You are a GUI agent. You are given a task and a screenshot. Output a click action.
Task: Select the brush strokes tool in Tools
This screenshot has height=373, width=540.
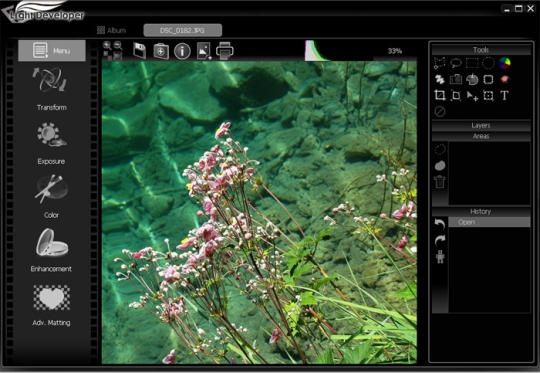tap(439, 79)
